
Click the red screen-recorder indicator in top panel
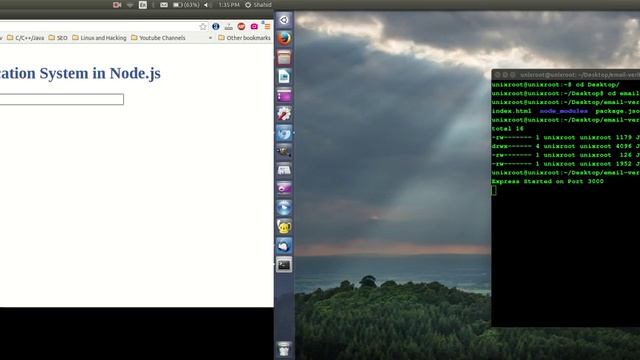point(117,5)
